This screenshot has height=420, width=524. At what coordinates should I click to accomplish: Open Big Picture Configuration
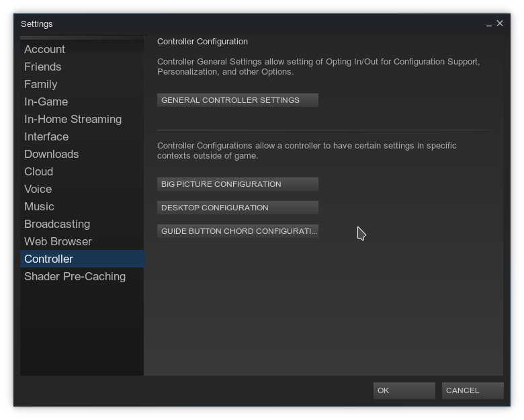(237, 184)
